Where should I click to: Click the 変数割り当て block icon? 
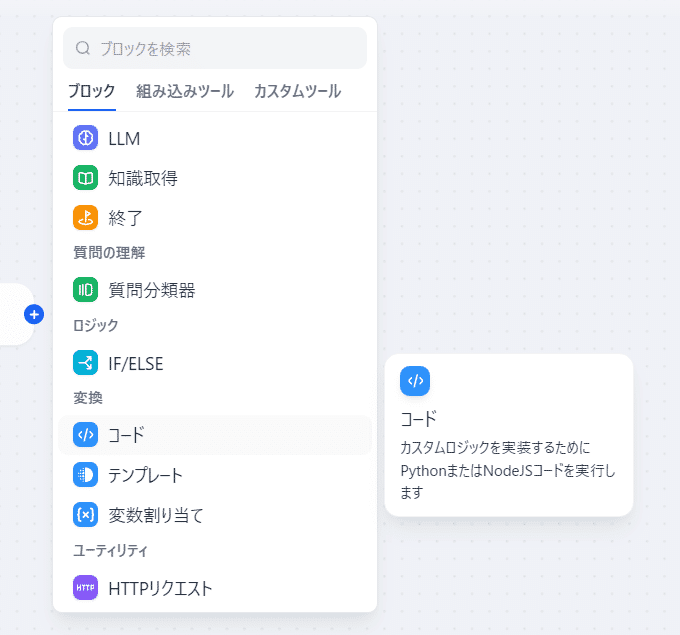(x=85, y=515)
